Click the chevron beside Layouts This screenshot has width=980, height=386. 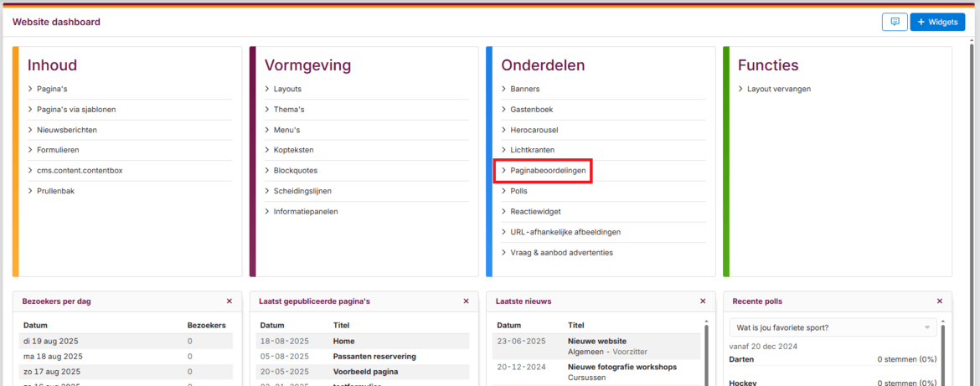click(267, 89)
